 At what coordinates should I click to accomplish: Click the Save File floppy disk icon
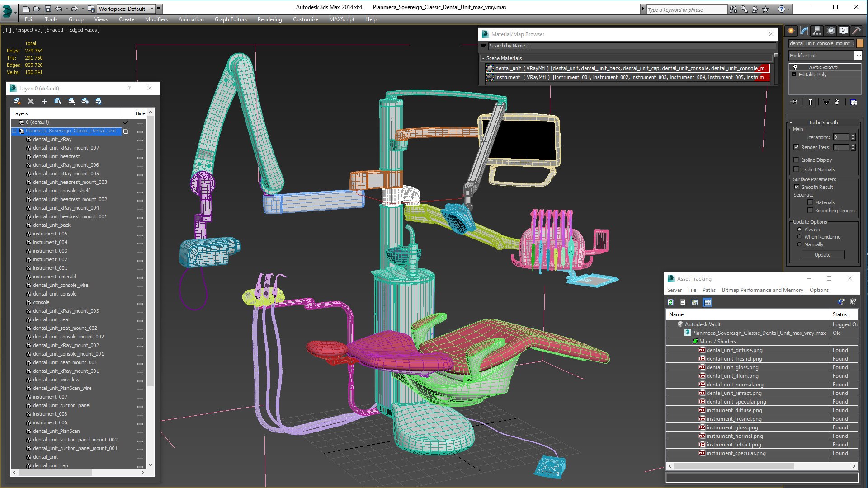[x=48, y=9]
